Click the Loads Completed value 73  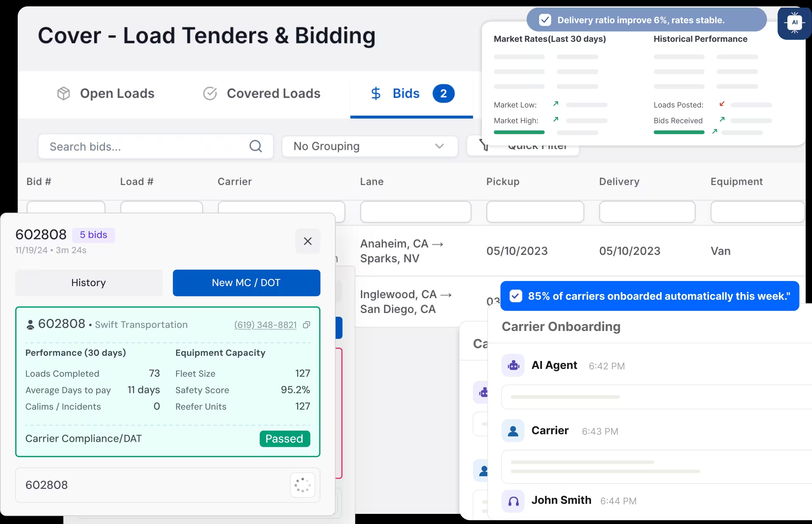(154, 373)
